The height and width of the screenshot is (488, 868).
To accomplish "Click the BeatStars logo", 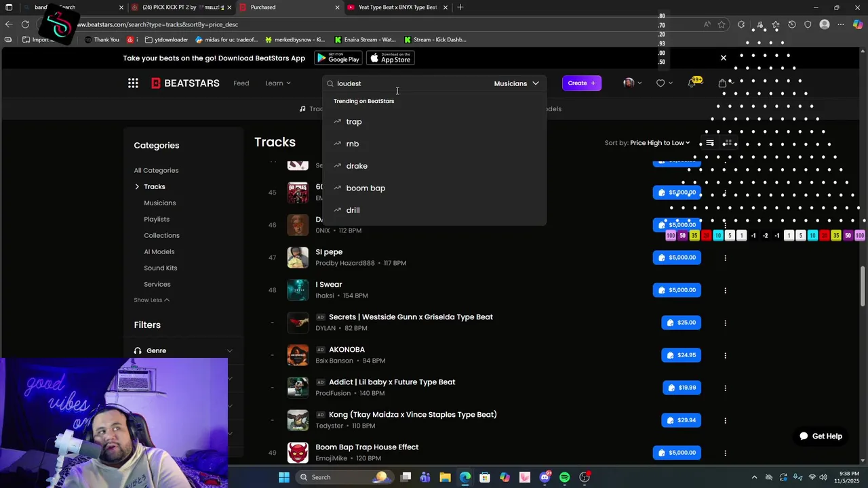I will pos(185,83).
